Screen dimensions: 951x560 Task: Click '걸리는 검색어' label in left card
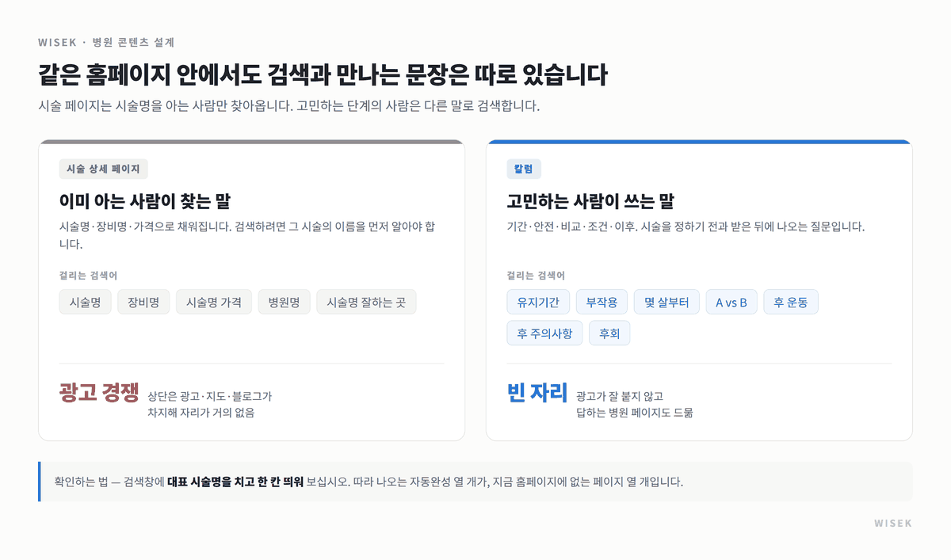tap(88, 276)
